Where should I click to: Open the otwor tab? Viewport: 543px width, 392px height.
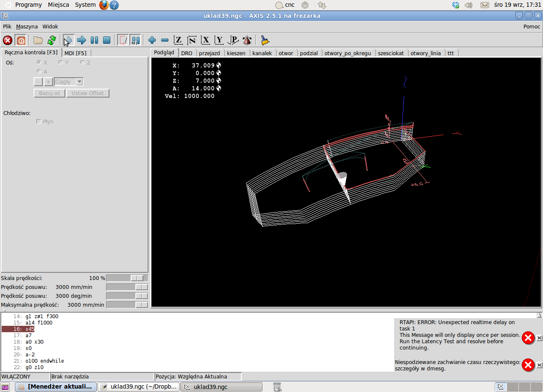click(286, 53)
